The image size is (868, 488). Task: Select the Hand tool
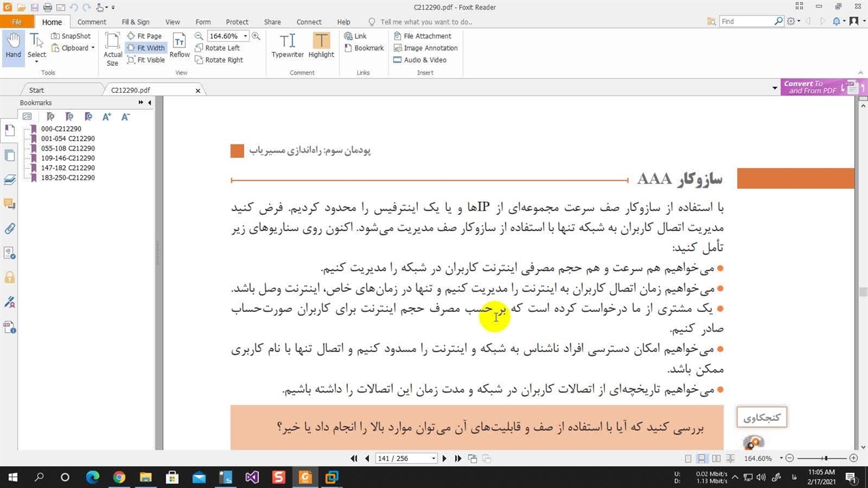tap(13, 46)
